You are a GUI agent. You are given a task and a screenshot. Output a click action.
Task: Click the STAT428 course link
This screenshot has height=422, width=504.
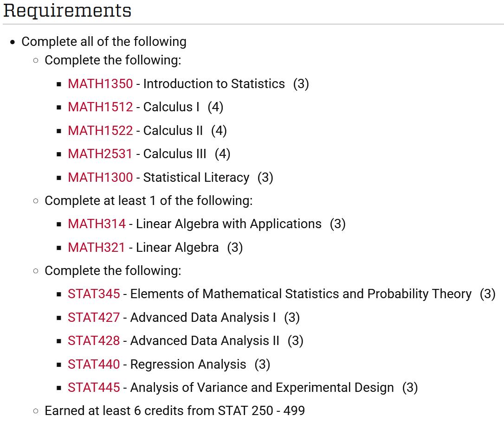[94, 341]
